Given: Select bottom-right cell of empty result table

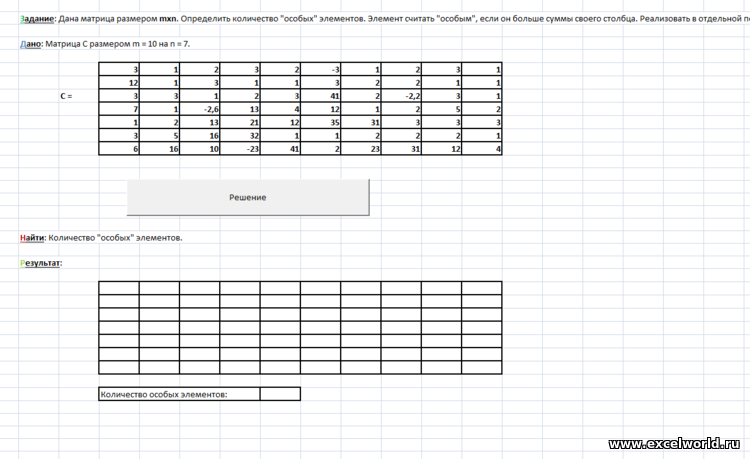Looking at the screenshot, I should tap(482, 366).
